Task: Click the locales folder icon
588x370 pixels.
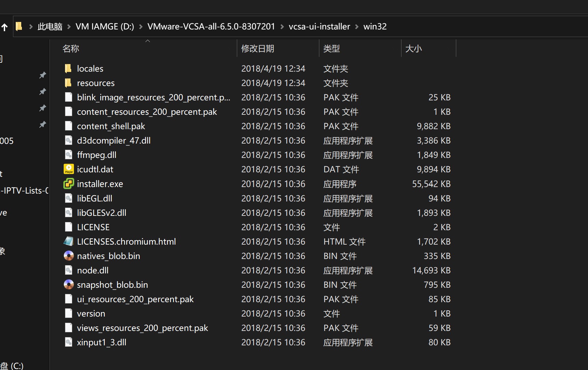Action: (x=68, y=69)
